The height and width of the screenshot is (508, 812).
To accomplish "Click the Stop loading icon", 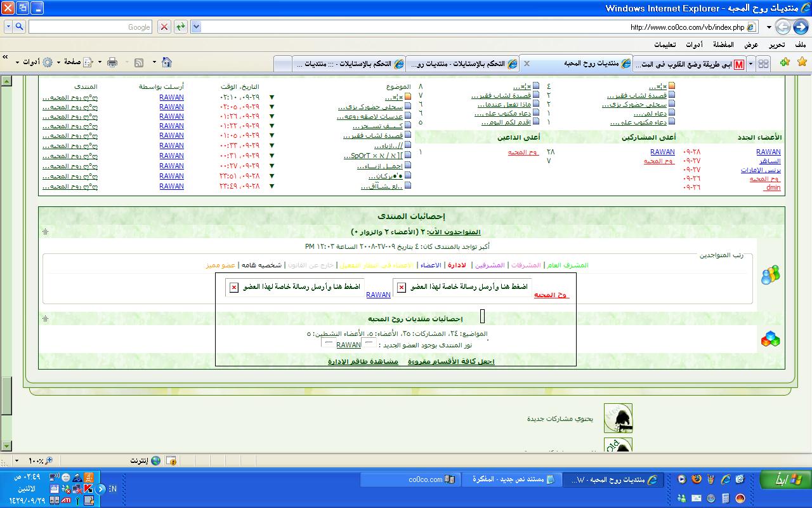I will (x=164, y=27).
